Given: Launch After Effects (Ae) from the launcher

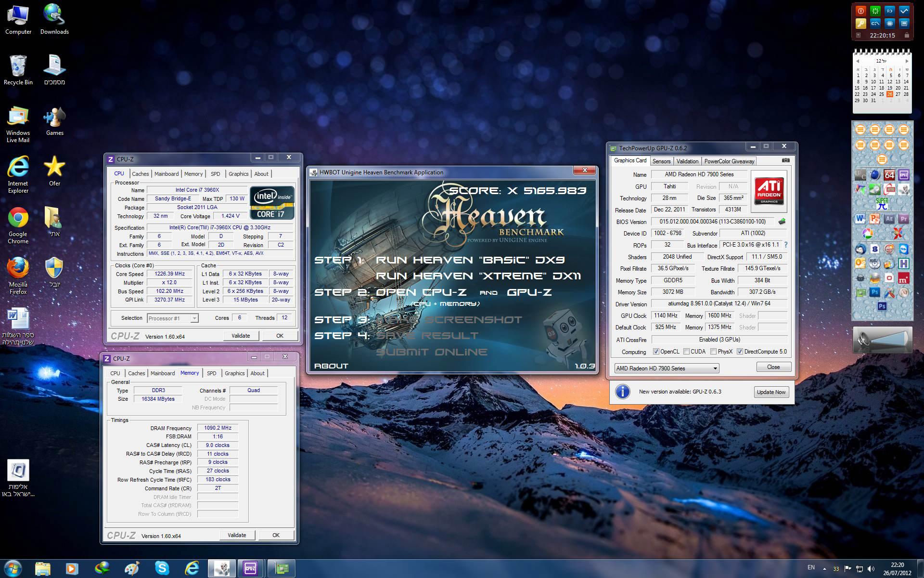Looking at the screenshot, I should pyautogui.click(x=889, y=219).
